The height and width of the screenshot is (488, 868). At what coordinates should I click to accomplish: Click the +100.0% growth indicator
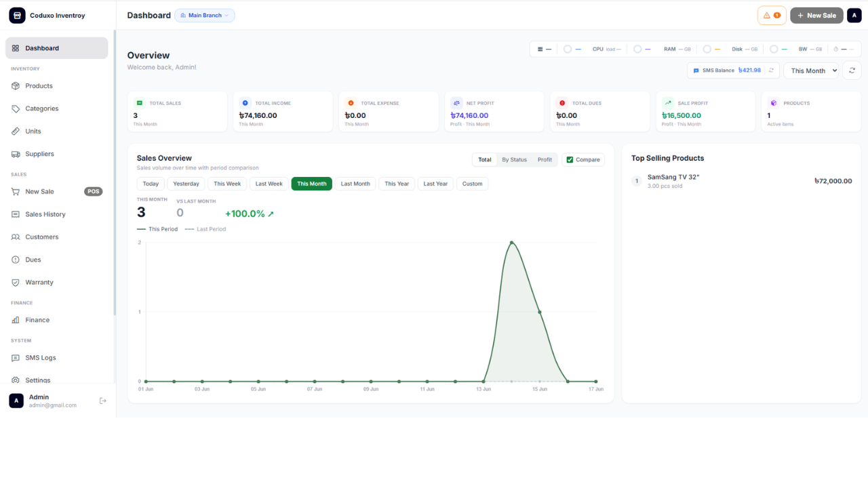click(x=250, y=213)
